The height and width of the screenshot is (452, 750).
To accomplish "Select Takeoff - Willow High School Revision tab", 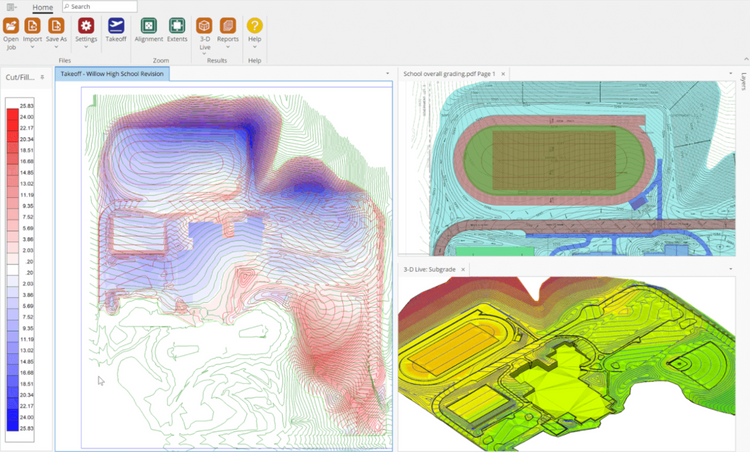I will (x=112, y=74).
